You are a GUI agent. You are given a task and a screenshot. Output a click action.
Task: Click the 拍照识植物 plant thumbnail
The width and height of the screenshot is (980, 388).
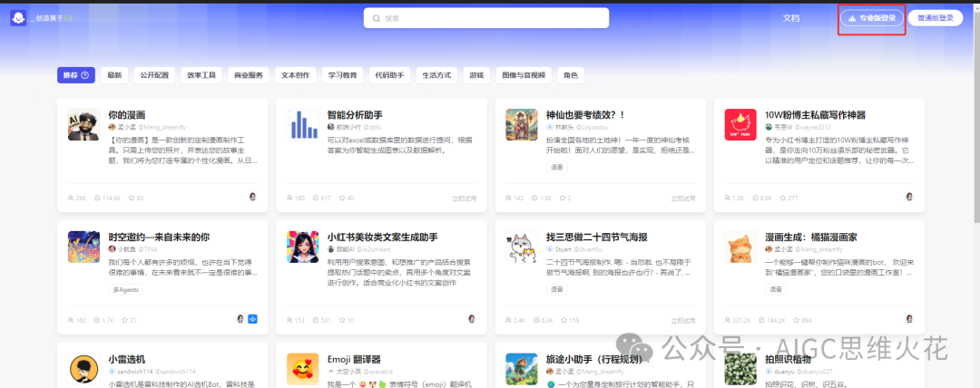(740, 369)
